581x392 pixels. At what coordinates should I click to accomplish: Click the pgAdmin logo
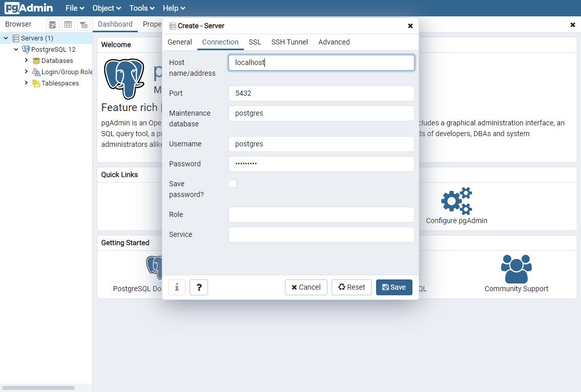point(29,8)
